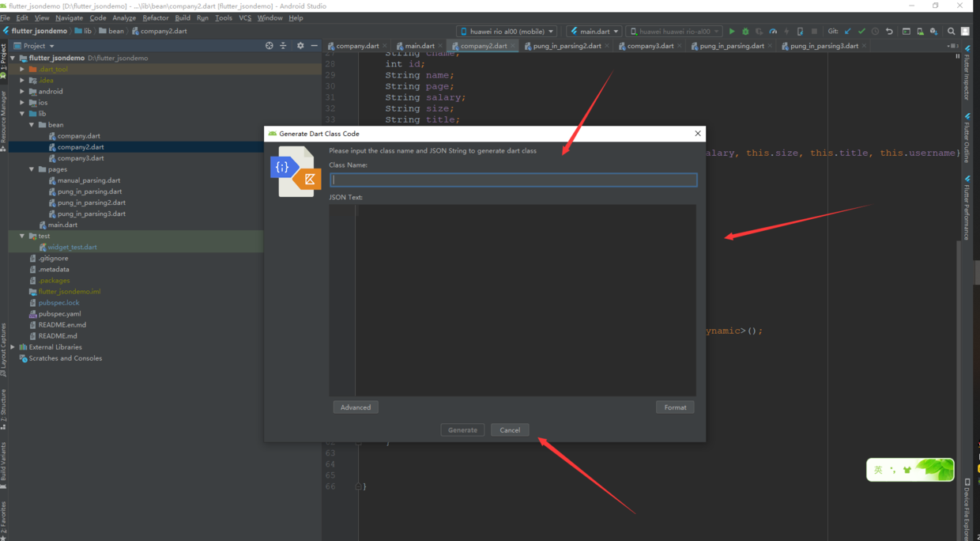Image resolution: width=980 pixels, height=541 pixels.
Task: Click the Flutter hot reload lightning icon
Action: [786, 32]
